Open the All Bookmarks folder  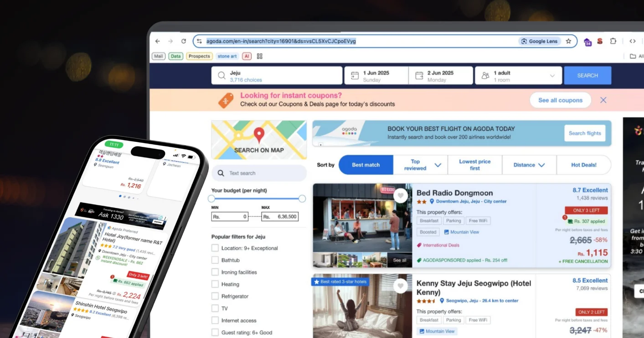point(637,56)
